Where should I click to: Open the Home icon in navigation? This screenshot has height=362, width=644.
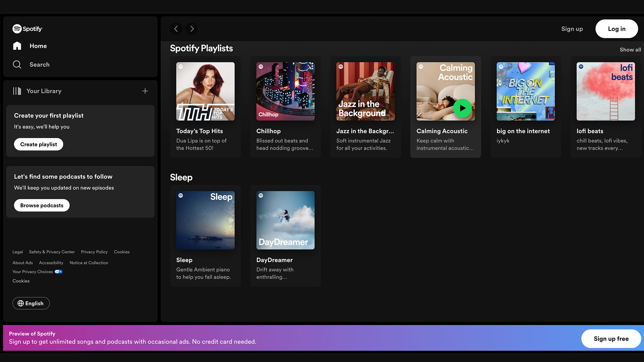17,46
